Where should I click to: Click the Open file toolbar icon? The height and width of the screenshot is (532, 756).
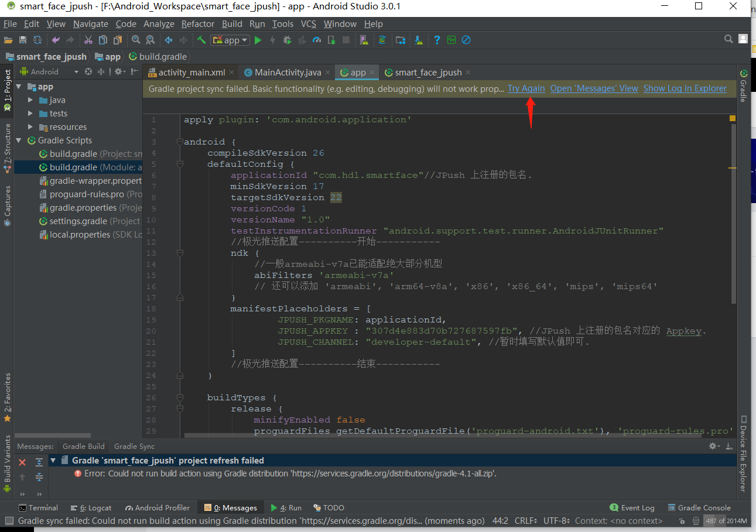tap(8, 40)
